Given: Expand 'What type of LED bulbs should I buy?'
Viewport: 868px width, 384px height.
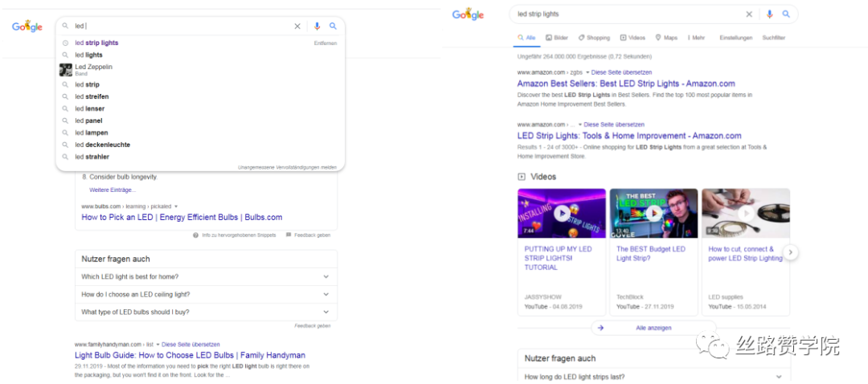Looking at the screenshot, I should (x=206, y=312).
